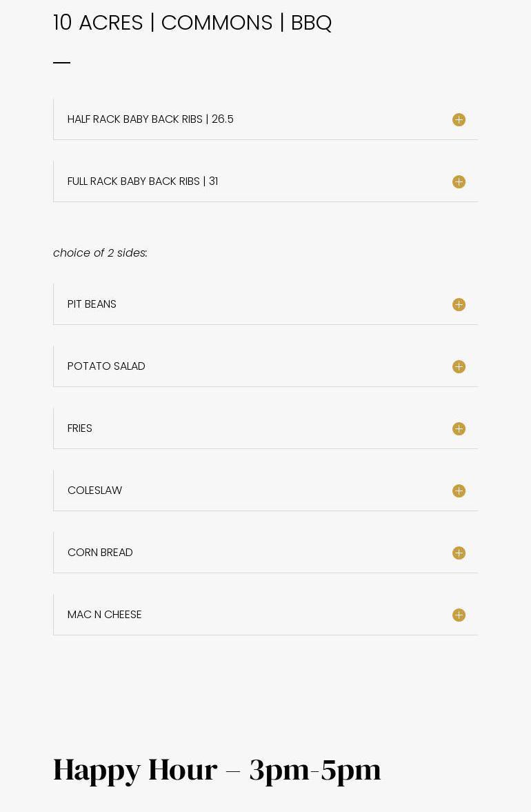Click the 10 Acres Commons BBQ heading
Viewport: 531px width, 812px height.
click(x=192, y=23)
